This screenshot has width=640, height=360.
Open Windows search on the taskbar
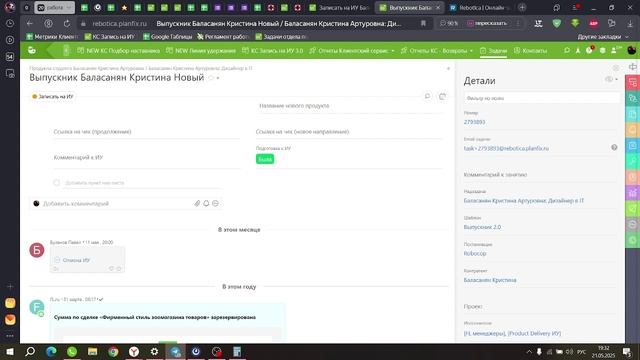coord(30,351)
